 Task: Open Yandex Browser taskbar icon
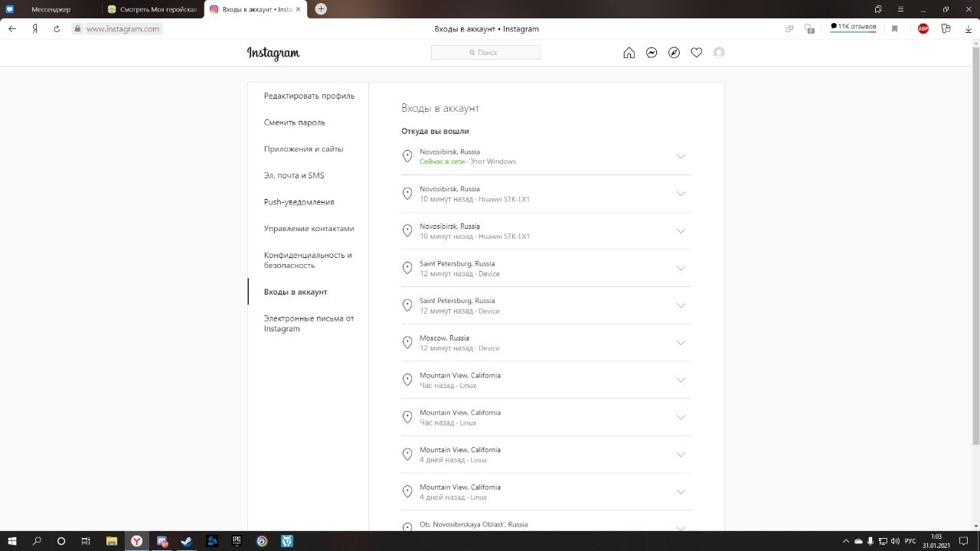136,541
